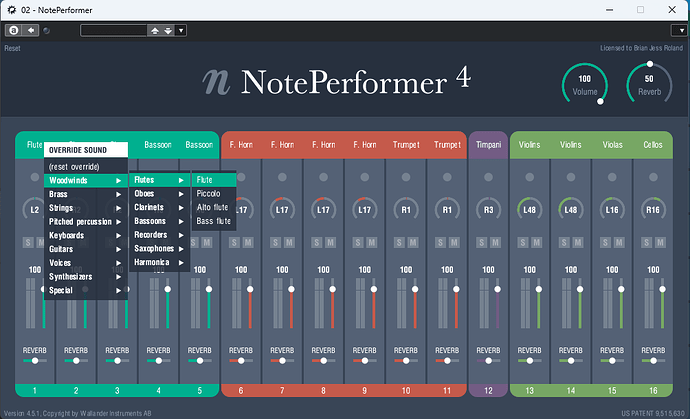This screenshot has height=419, width=690.
Task: Mute the Violas channel
Action: coord(619,243)
